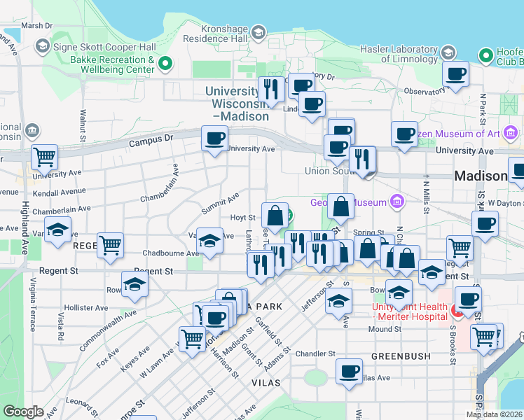
Task: Click the cafe marker left of Chazen Museum
Action: 404,134
